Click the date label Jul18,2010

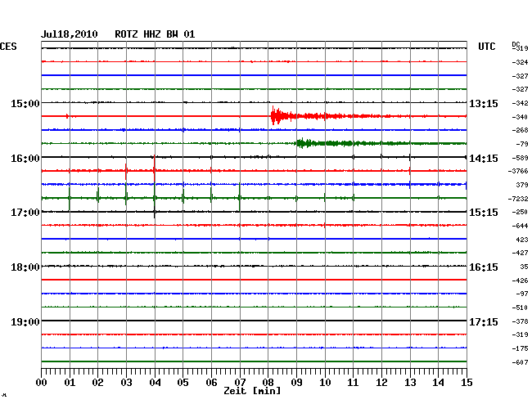tap(70, 34)
